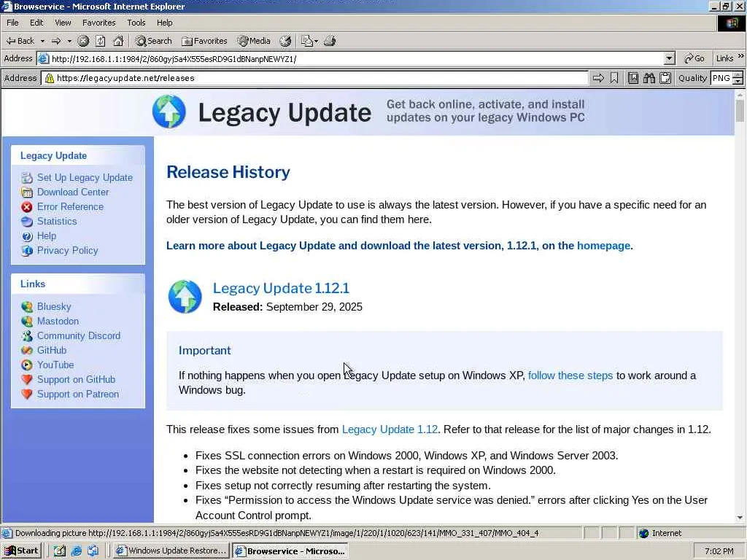Click the YouTube play icon
The width and height of the screenshot is (747, 560).
[x=27, y=365]
